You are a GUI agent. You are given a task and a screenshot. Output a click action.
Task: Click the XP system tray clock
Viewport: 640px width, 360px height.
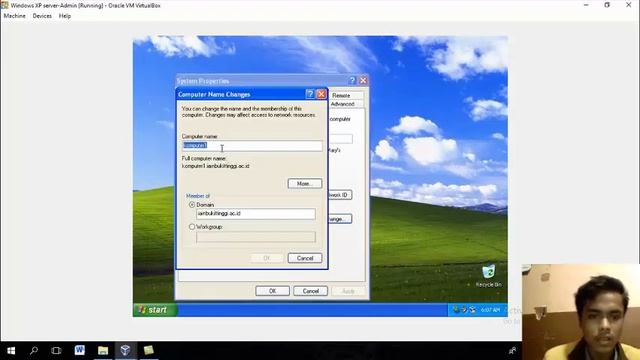pyautogui.click(x=490, y=310)
